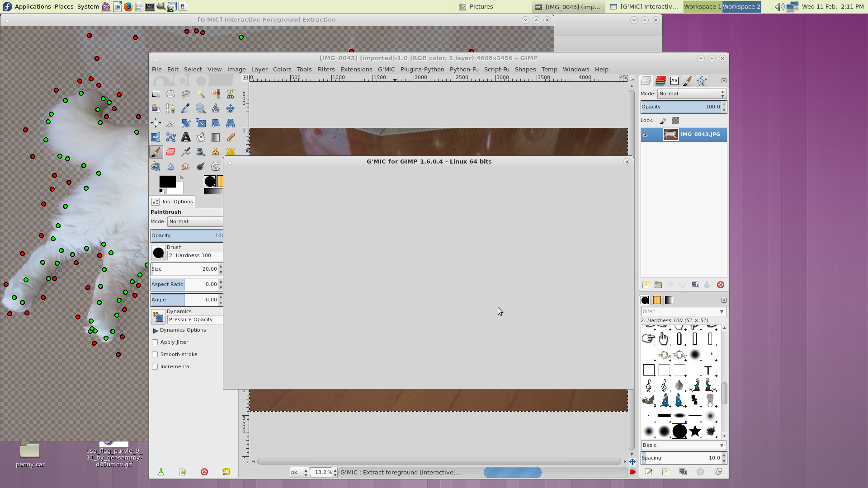Hide the IMG_0043.JPG layer eye icon
The width and height of the screenshot is (868, 488).
645,135
